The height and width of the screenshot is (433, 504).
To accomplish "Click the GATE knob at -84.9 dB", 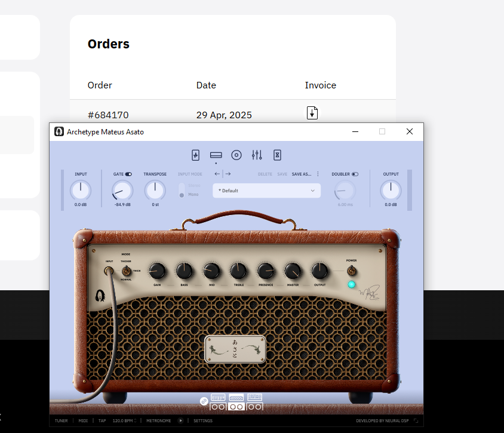I will [122, 191].
